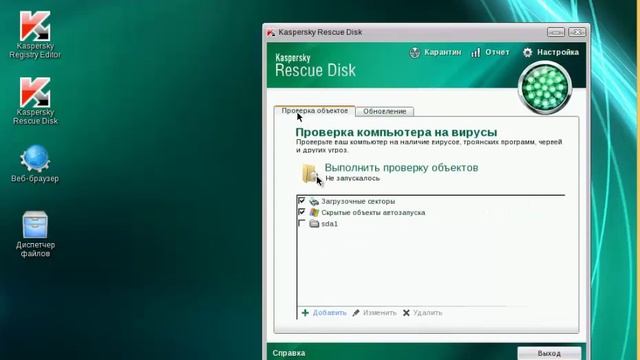Select Скрытые объекты автозапуска row text

click(373, 213)
